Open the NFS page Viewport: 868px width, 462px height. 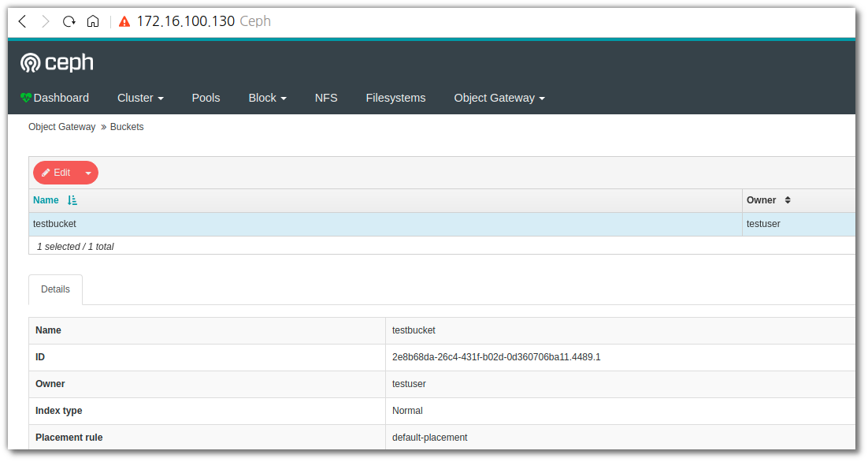(x=326, y=98)
